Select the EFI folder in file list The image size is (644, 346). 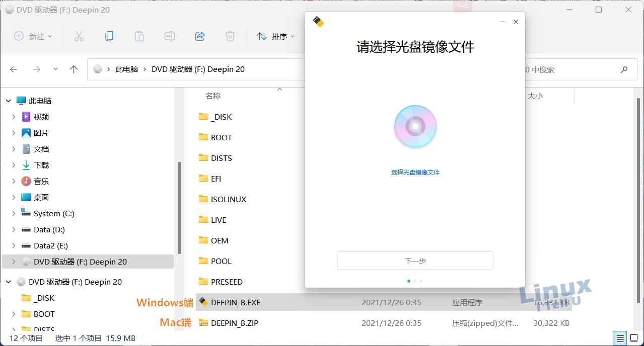pos(210,179)
